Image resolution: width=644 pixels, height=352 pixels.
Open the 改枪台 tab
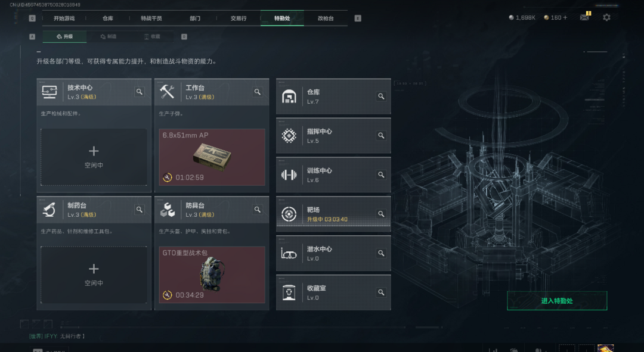[x=326, y=18]
